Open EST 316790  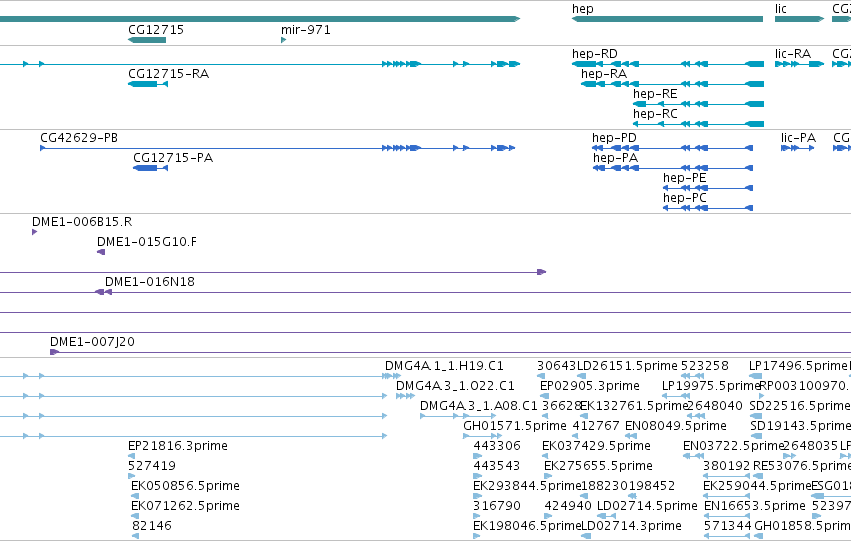coord(497,506)
